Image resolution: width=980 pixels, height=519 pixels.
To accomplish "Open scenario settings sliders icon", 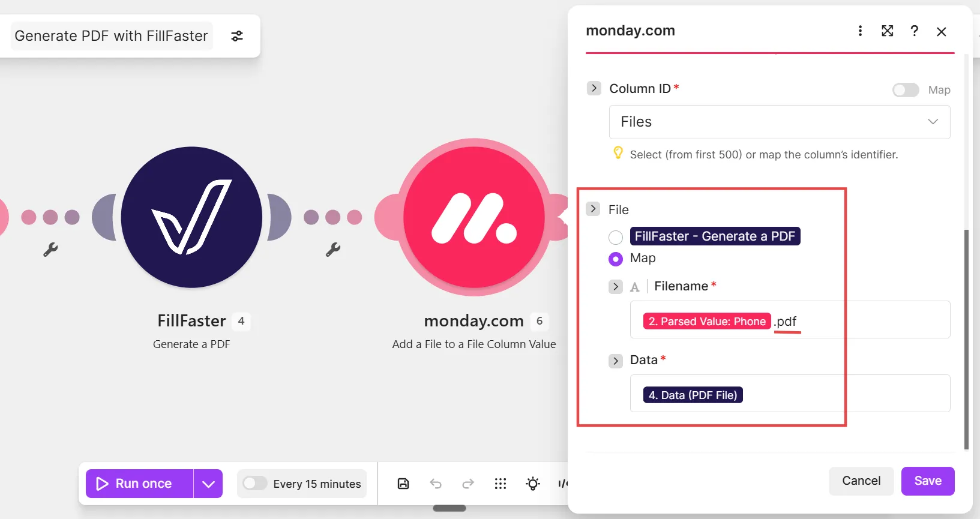I will pyautogui.click(x=237, y=36).
